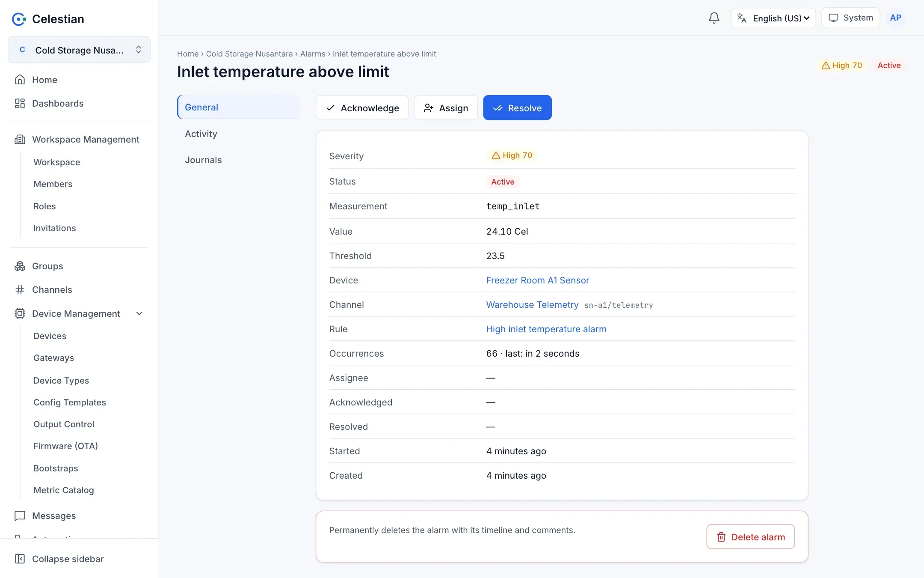The width and height of the screenshot is (924, 578).
Task: Open the High inlet temperature alarm rule
Action: coord(546,329)
